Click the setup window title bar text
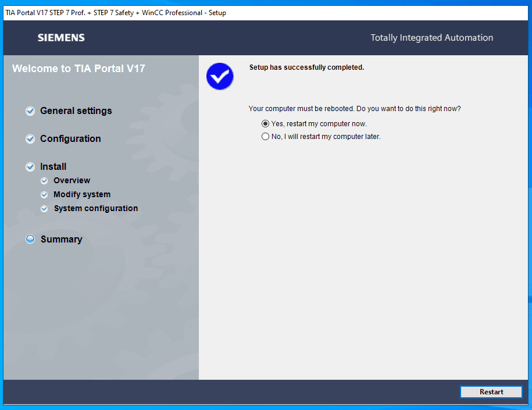This screenshot has height=410, width=532. 116,13
